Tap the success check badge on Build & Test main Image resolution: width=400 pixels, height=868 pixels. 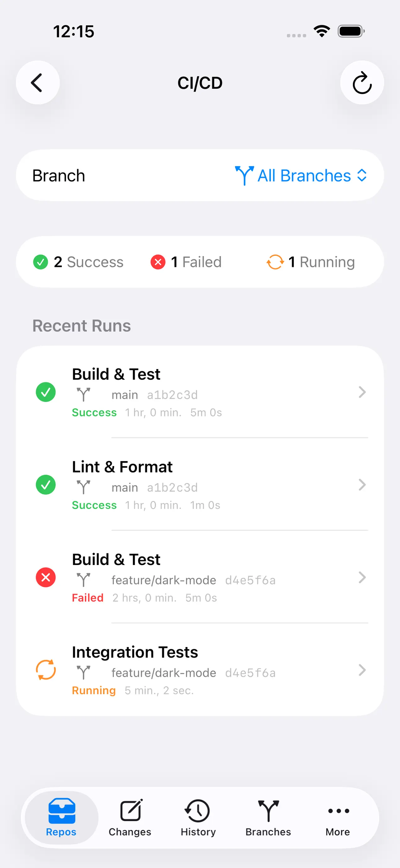(46, 392)
